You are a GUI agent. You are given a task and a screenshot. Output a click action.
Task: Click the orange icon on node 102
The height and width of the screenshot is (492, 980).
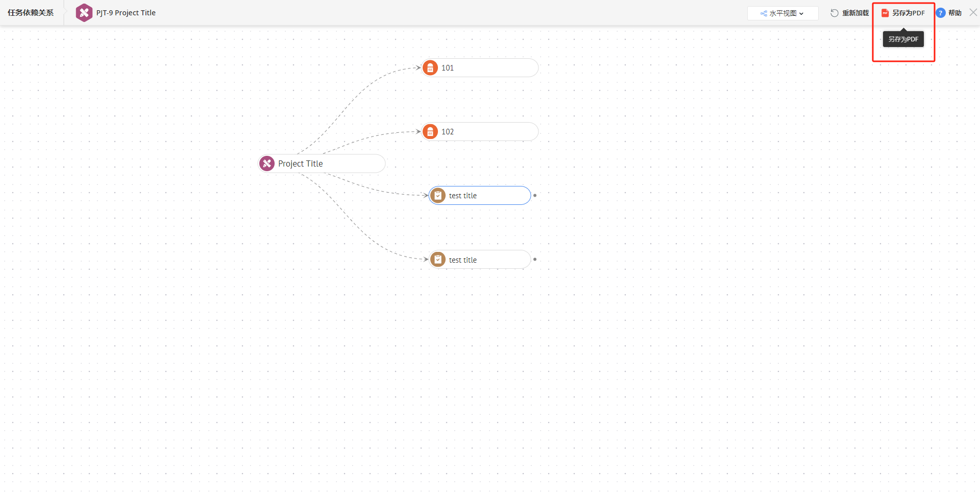point(430,132)
